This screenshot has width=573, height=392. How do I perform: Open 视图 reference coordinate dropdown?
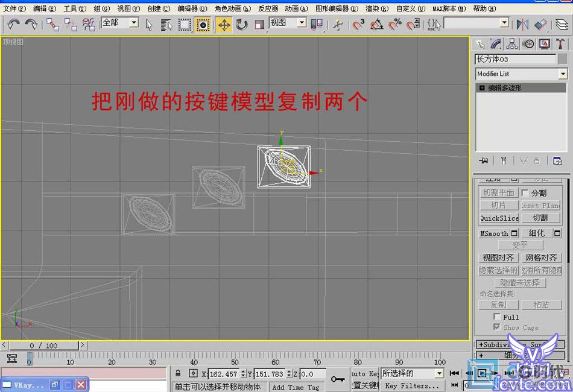[x=302, y=23]
